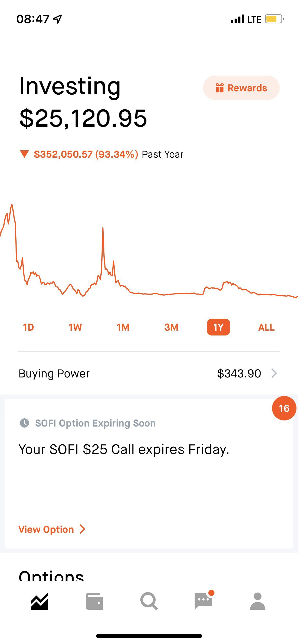This screenshot has width=298, height=644.
Task: Open the investing chart tab icon
Action: (x=39, y=601)
